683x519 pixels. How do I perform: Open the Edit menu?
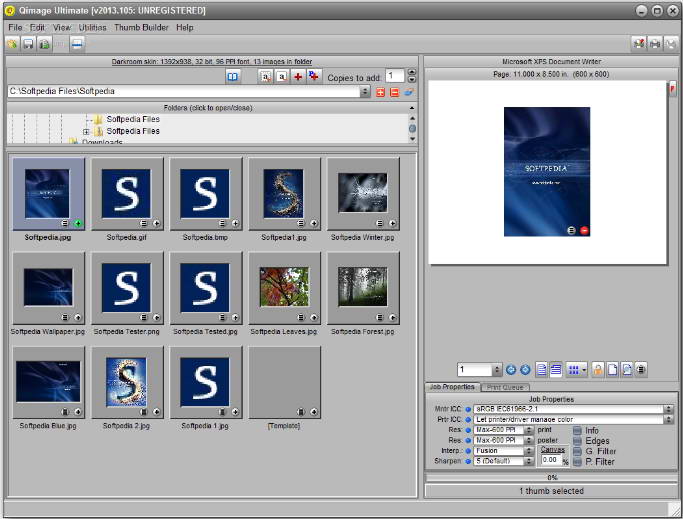[x=37, y=27]
